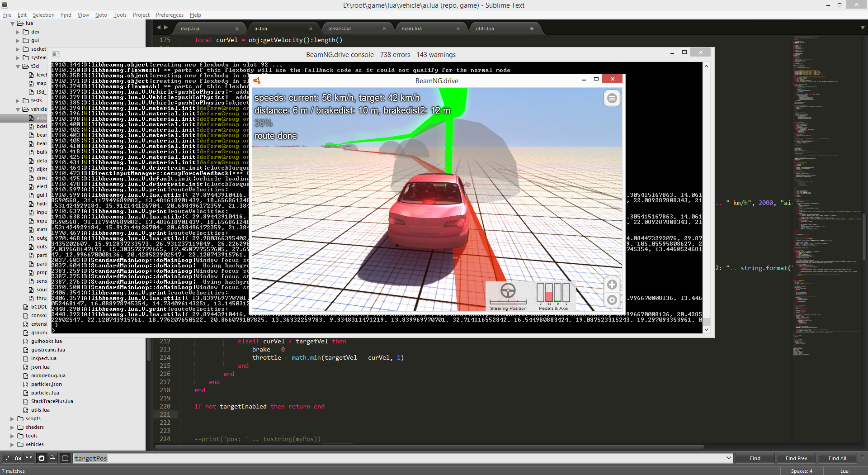This screenshot has width=868, height=475.
Task: Expand the dev folder
Action: [x=18, y=32]
